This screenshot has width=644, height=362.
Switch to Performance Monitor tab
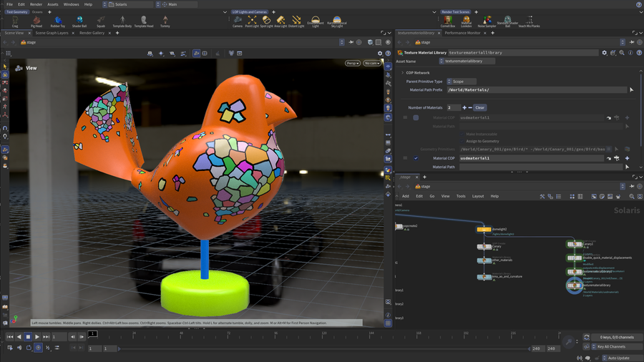tap(462, 33)
